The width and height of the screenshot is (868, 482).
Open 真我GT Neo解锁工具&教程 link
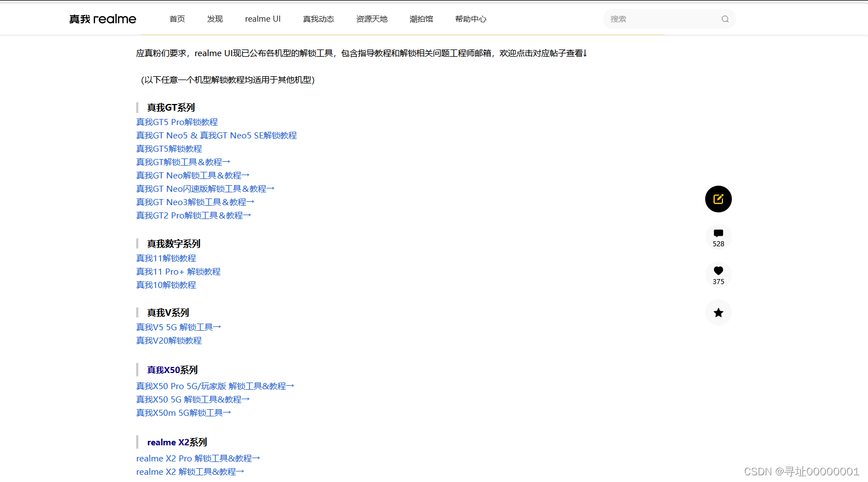click(193, 176)
